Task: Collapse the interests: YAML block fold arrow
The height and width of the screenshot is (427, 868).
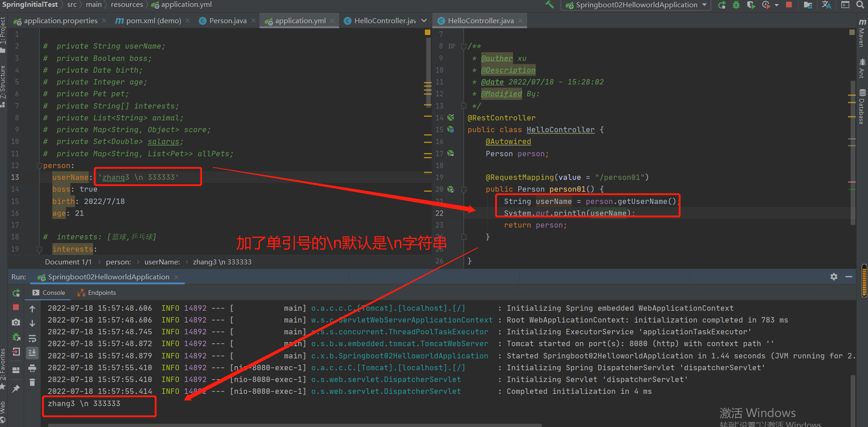Action: click(40, 249)
